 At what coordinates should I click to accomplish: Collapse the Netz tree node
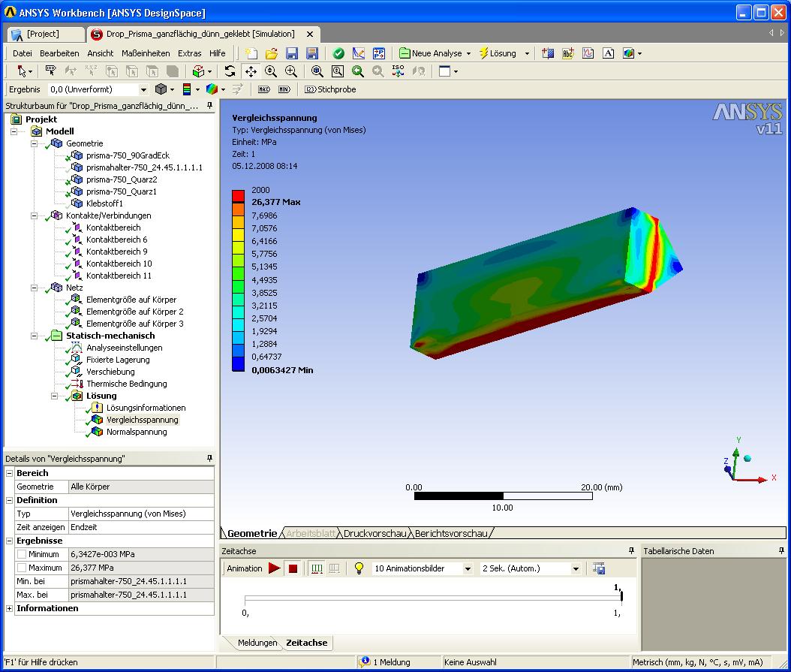(35, 288)
